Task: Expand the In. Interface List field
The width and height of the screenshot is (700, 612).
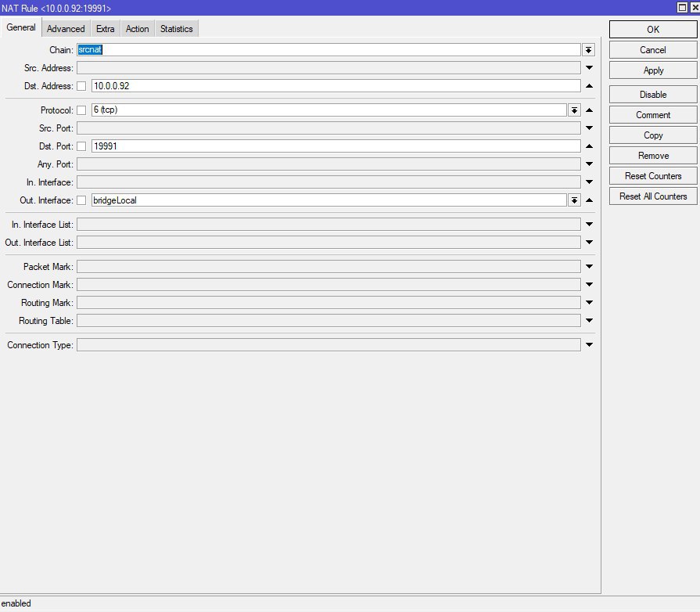Action: click(589, 225)
